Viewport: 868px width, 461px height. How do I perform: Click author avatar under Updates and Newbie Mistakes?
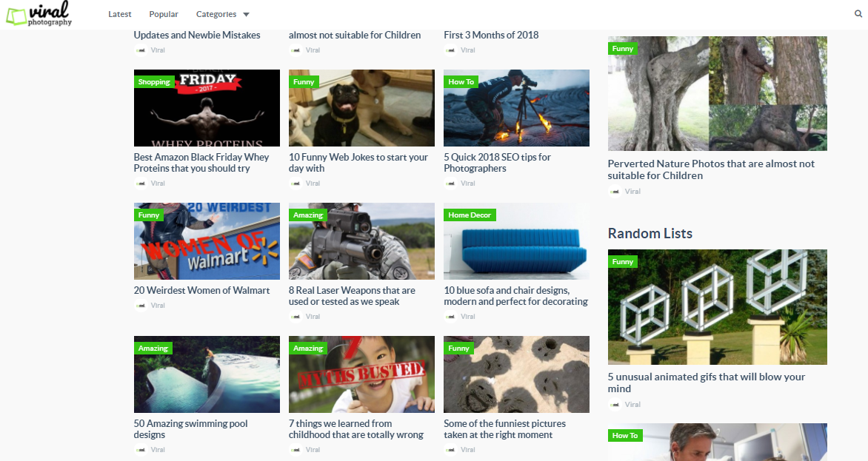click(141, 50)
